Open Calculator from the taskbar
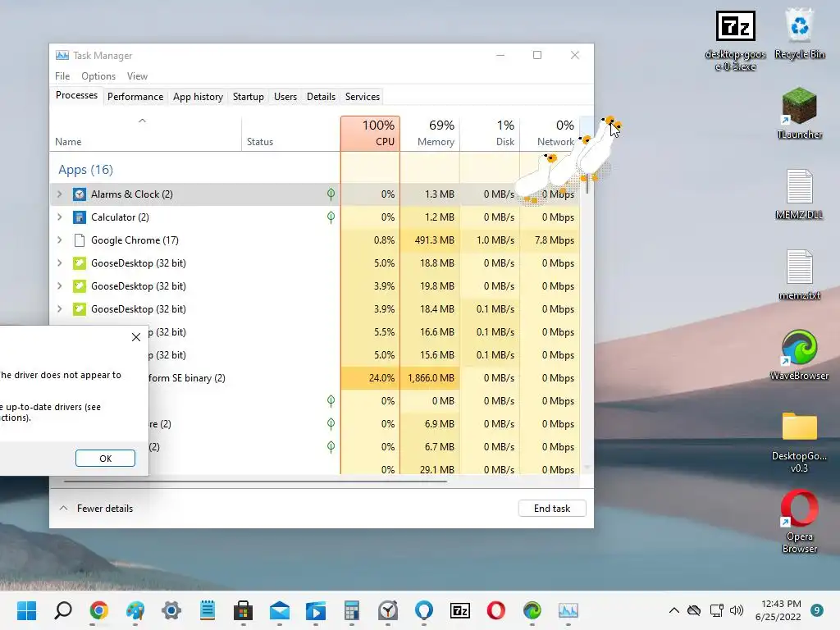 tap(352, 610)
